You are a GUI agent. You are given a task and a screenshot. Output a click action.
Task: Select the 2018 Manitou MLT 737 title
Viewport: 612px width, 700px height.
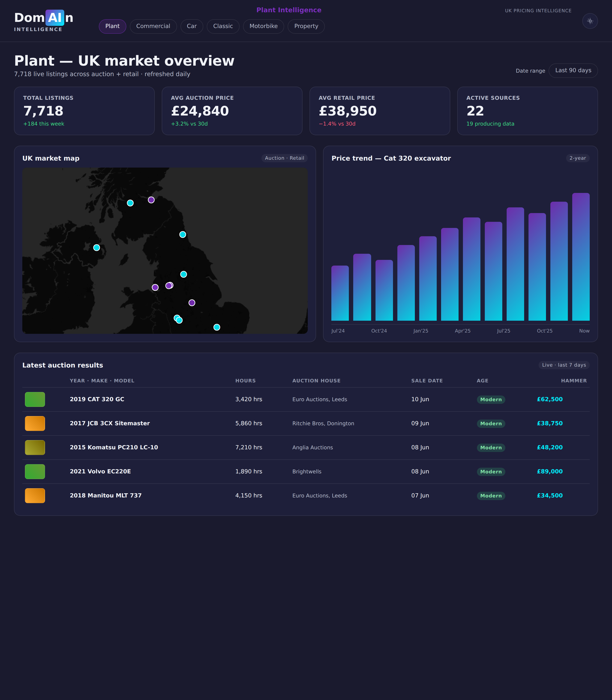(106, 496)
